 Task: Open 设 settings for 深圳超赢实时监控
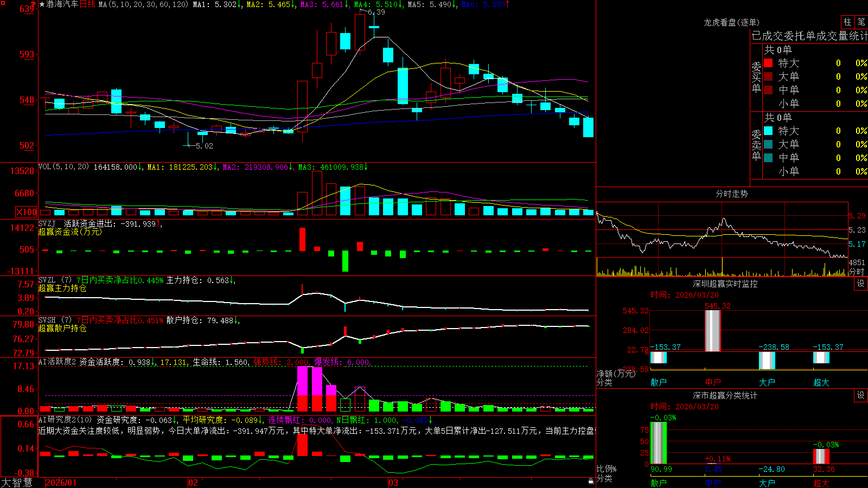(861, 284)
